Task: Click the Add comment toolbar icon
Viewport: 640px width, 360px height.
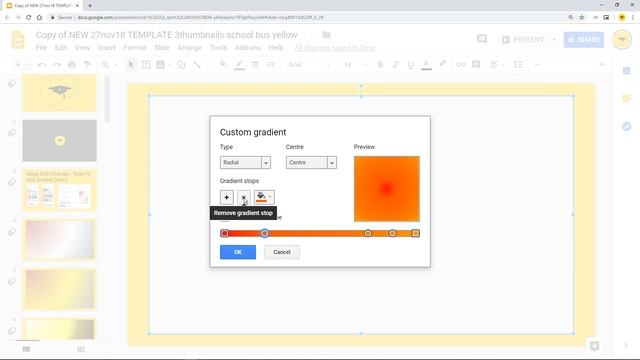Action: [x=476, y=64]
